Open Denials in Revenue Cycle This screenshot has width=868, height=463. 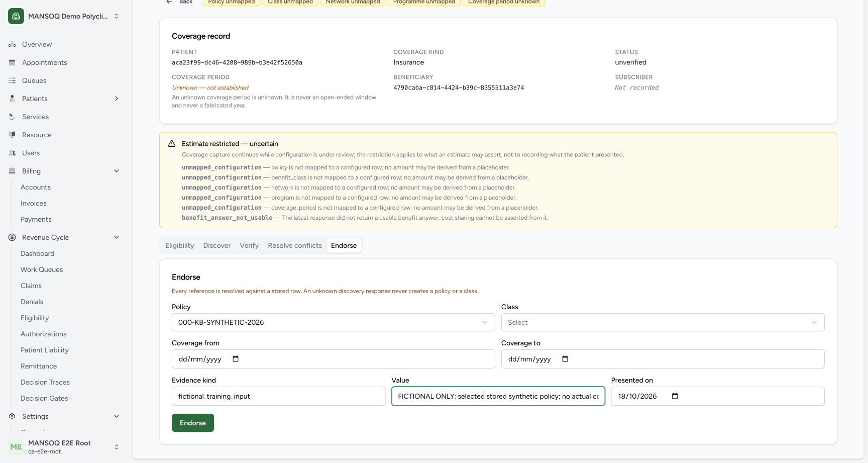32,302
